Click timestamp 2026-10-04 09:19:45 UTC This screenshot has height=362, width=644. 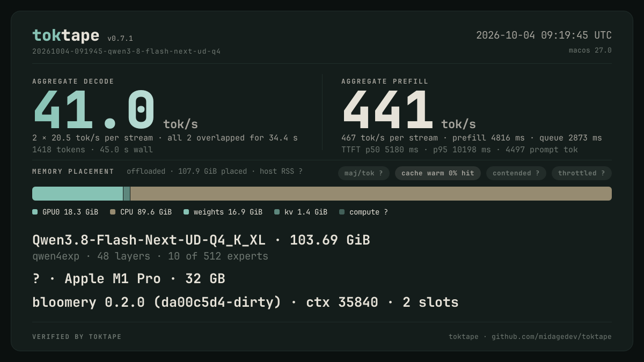coord(544,35)
